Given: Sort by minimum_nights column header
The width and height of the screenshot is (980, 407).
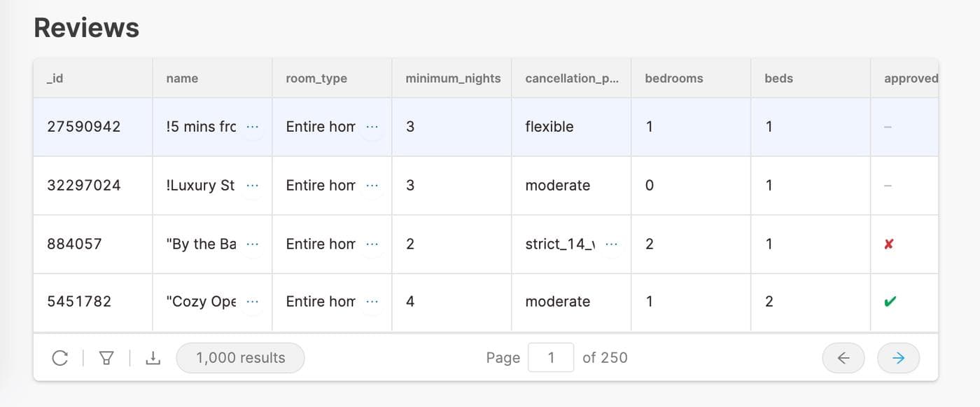Looking at the screenshot, I should [x=453, y=78].
